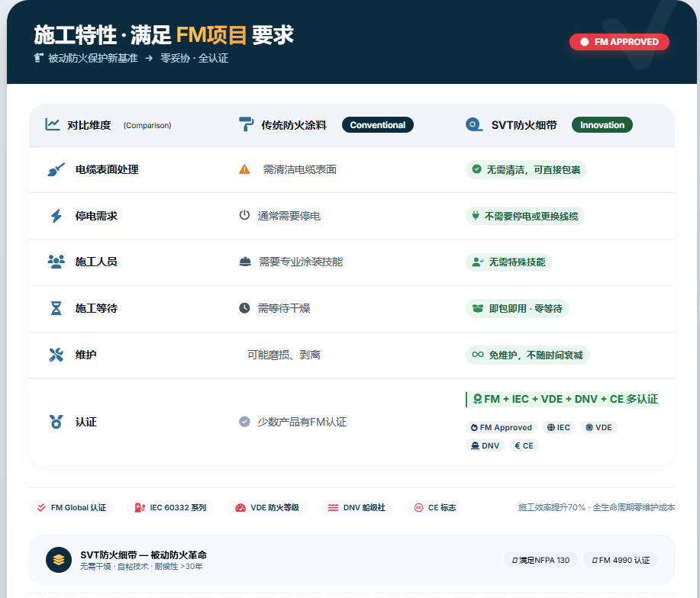Click the 即包即用 · 零等待 green tag
Image resolution: width=700 pixels, height=598 pixels.
pyautogui.click(x=518, y=309)
